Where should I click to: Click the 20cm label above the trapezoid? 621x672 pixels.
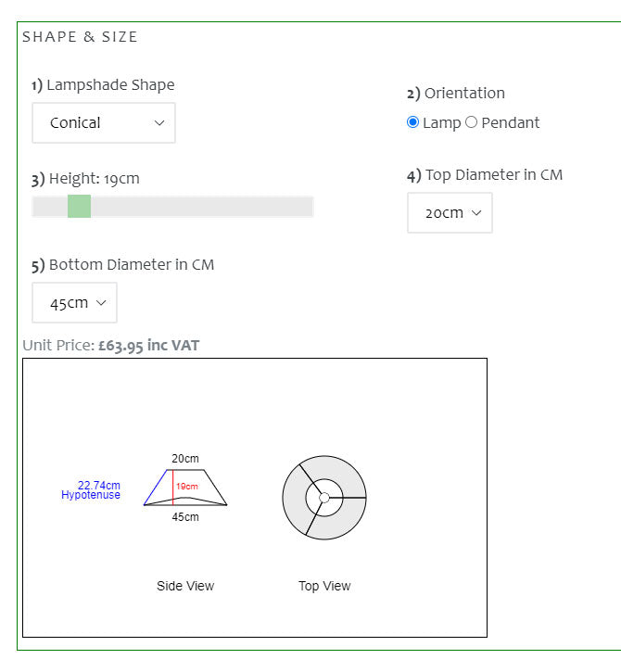click(184, 458)
